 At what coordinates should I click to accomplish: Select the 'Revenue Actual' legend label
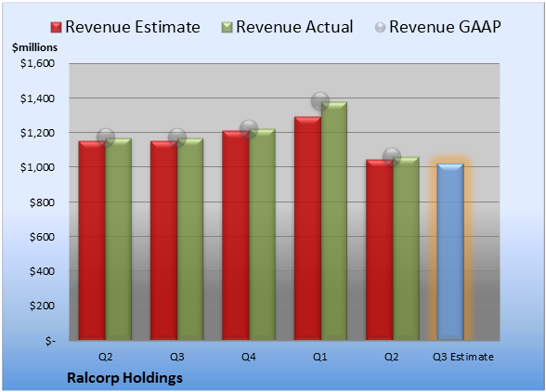click(294, 27)
